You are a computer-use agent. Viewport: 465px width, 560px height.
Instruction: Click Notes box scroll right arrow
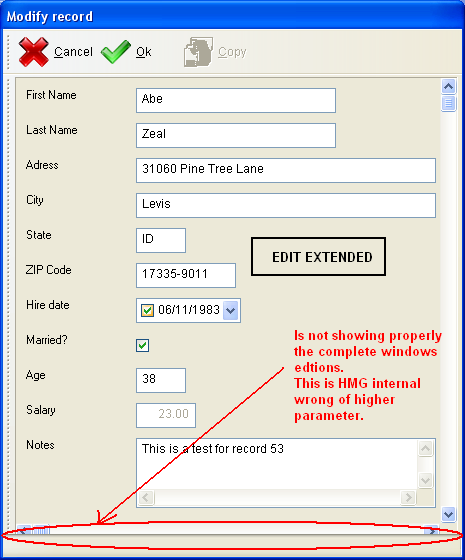[408, 497]
